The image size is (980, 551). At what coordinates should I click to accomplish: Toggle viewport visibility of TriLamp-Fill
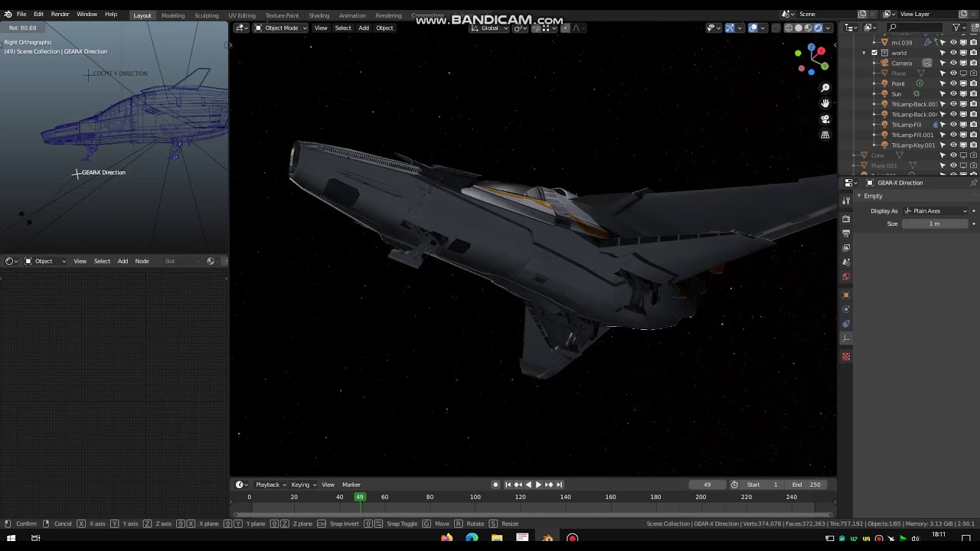[x=953, y=125]
